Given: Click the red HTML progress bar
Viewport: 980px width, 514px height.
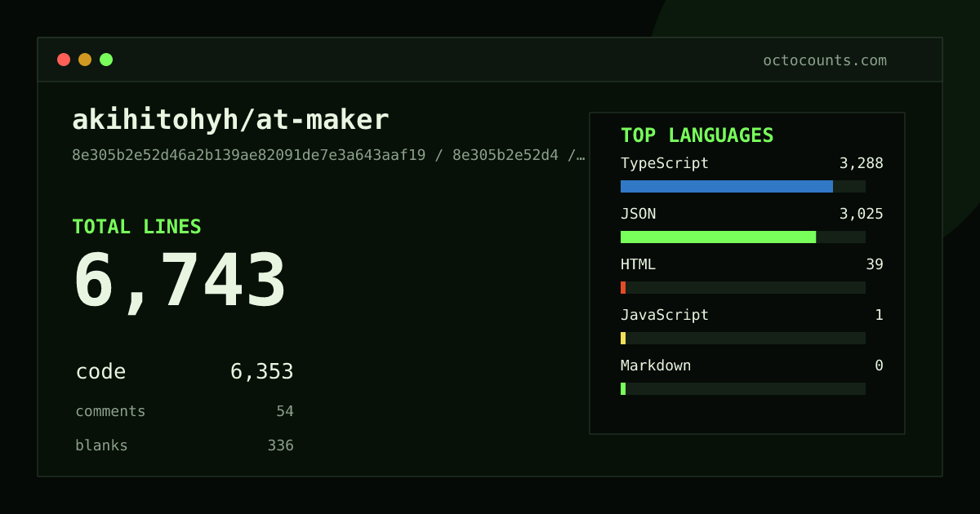Looking at the screenshot, I should 623,287.
